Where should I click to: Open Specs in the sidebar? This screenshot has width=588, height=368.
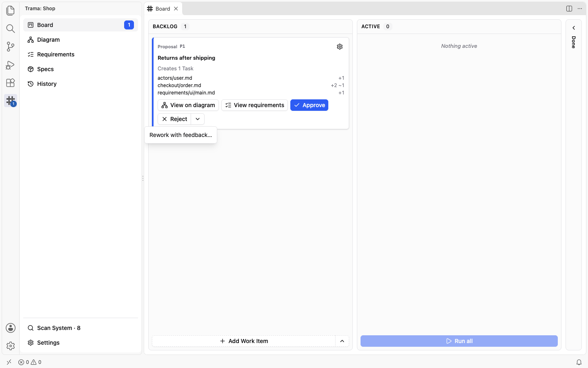point(80,69)
